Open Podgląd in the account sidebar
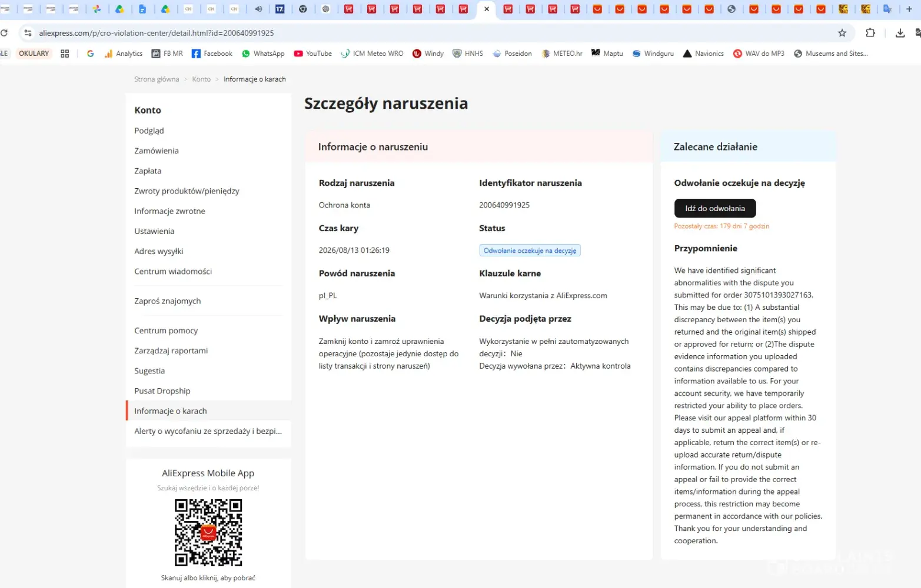 click(x=149, y=131)
